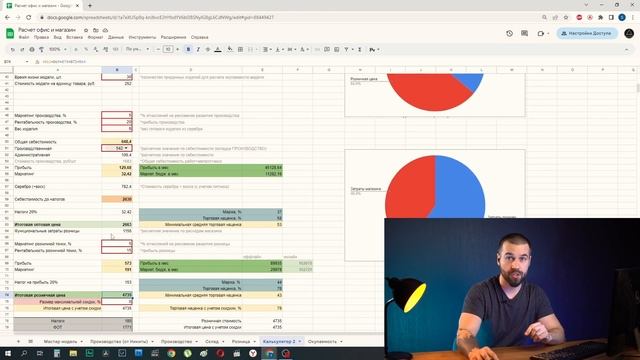640x360 pixels.
Task: Undo the last action in toolbar
Action: [x=13, y=49]
